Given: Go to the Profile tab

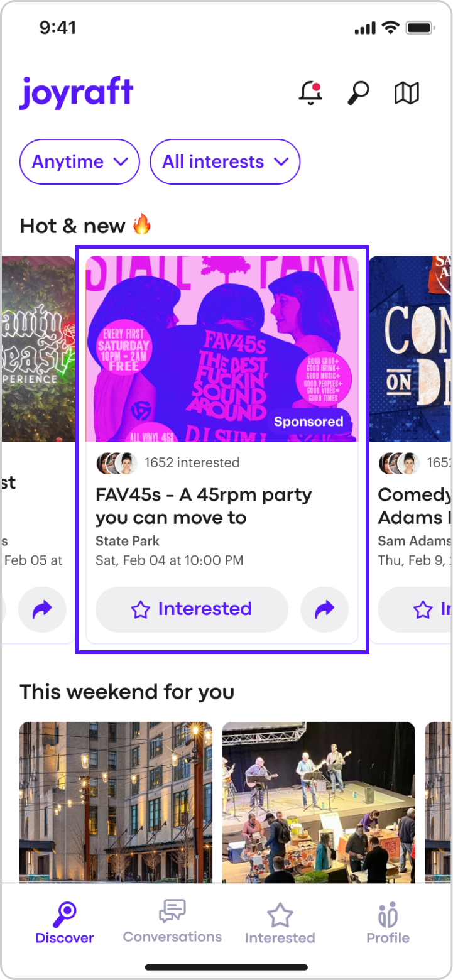Looking at the screenshot, I should coord(388,923).
